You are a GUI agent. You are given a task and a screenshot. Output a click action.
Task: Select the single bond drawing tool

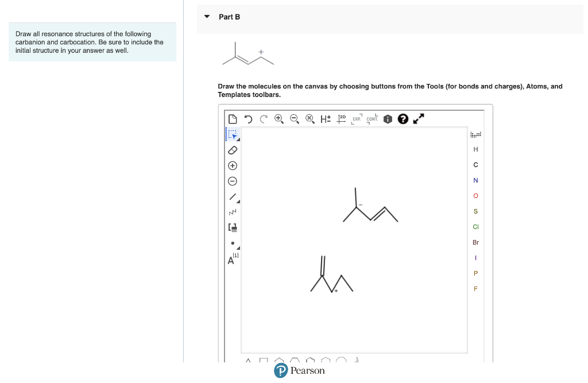pos(232,197)
